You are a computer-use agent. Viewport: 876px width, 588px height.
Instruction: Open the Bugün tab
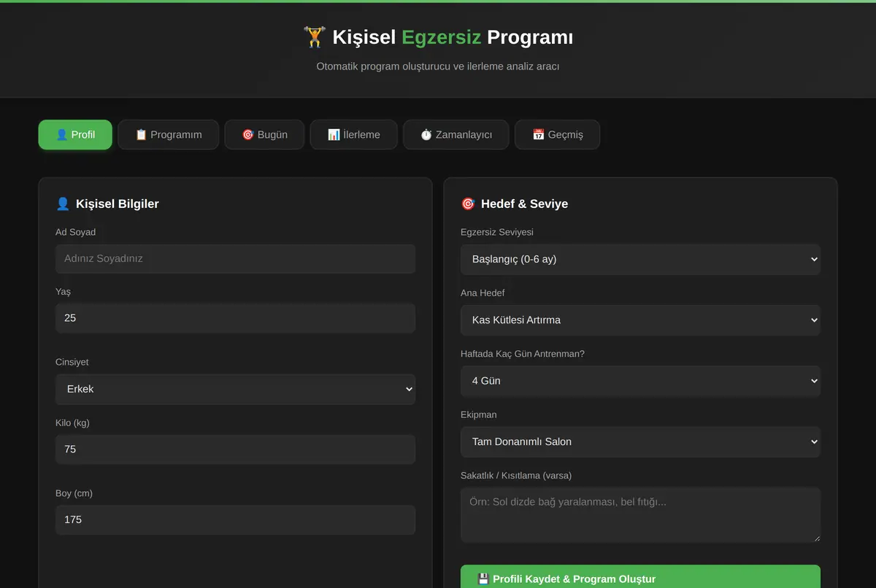tap(264, 135)
